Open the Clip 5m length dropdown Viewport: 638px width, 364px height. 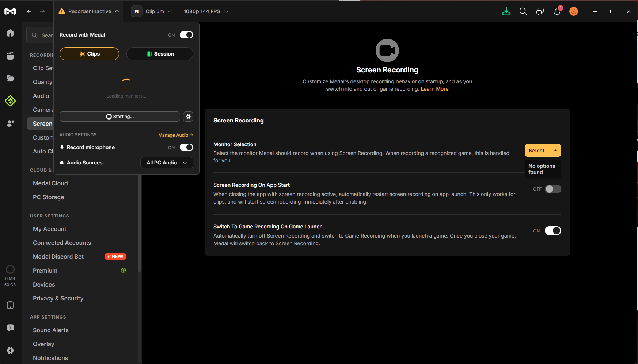(x=159, y=11)
